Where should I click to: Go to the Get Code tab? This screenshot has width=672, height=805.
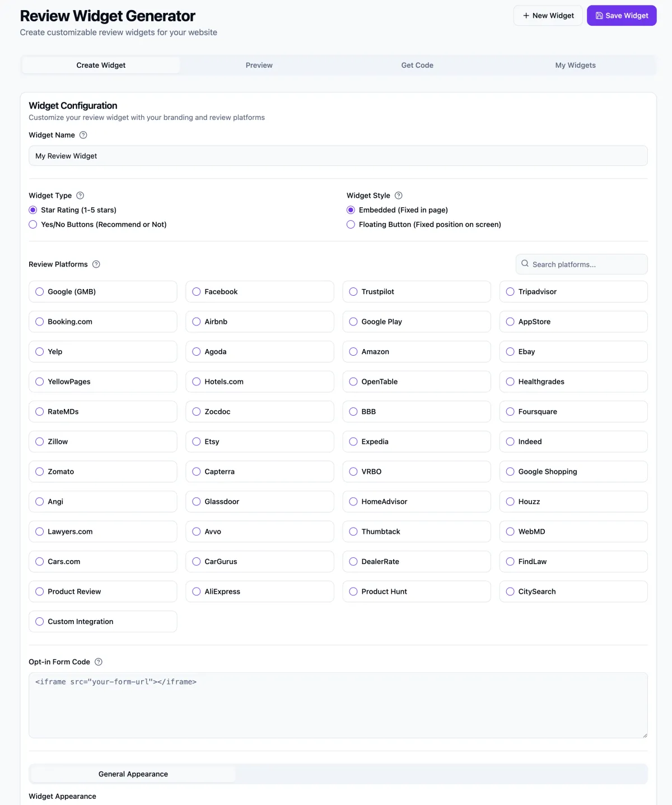[x=417, y=65]
